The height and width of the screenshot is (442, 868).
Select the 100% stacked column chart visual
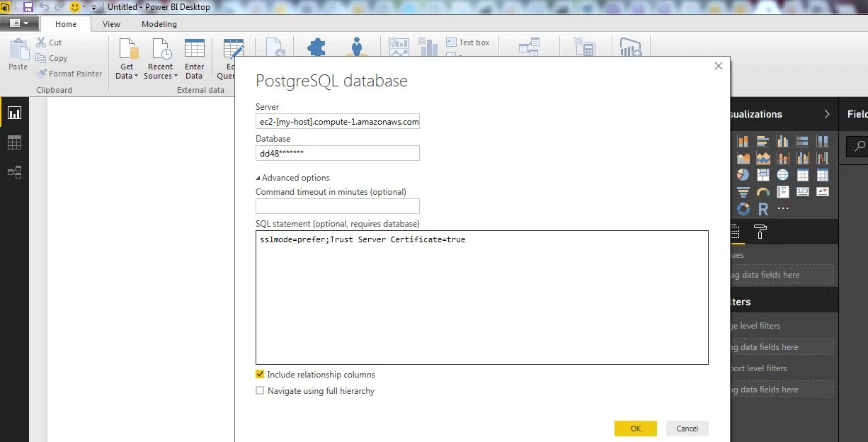pyautogui.click(x=823, y=142)
